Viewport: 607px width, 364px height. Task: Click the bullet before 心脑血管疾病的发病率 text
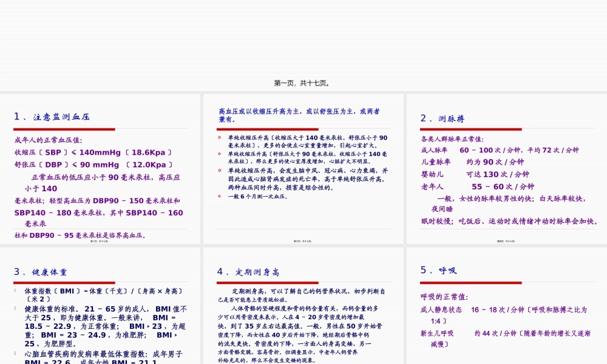15,353
